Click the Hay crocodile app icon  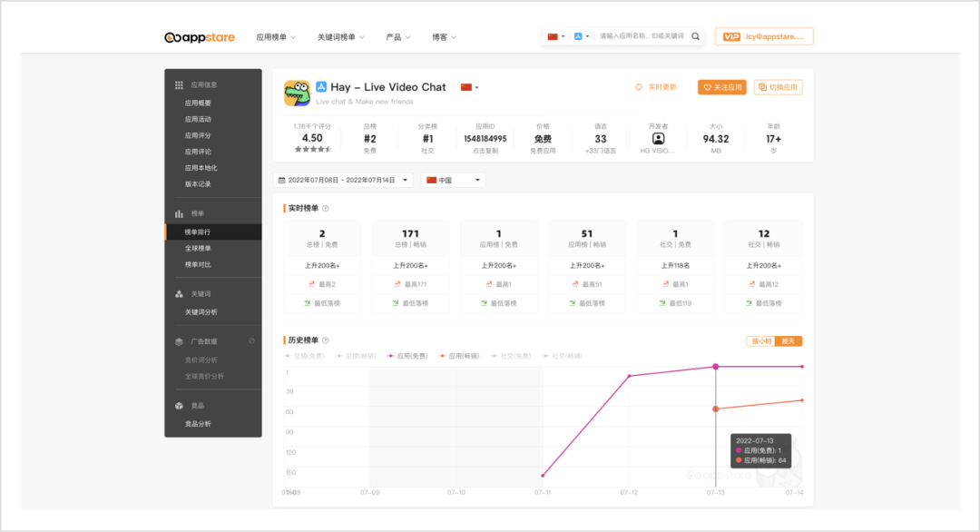[297, 93]
